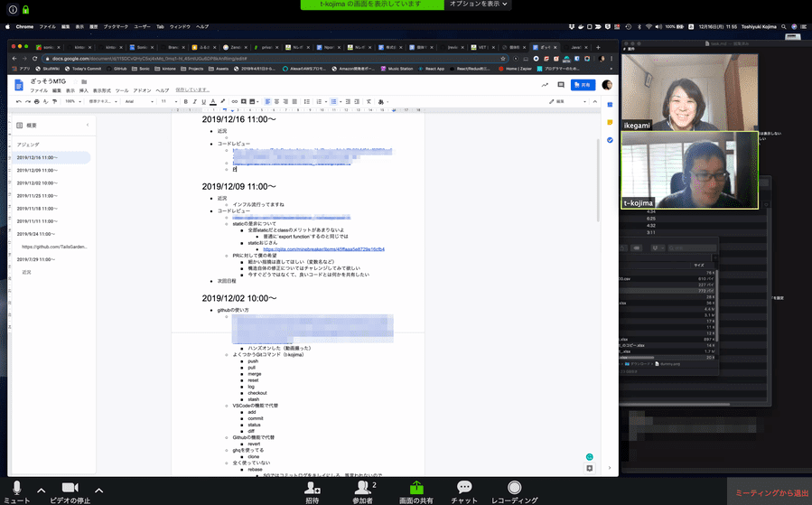Open the アドオン menu in Docs

pos(142,90)
